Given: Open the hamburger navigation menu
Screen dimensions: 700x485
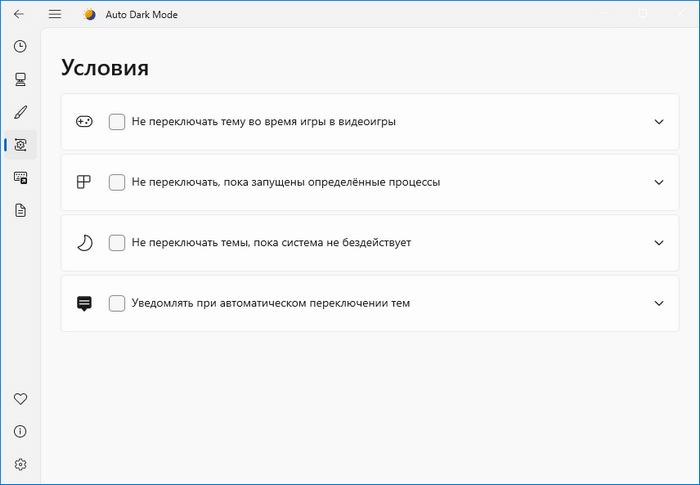Looking at the screenshot, I should [55, 14].
